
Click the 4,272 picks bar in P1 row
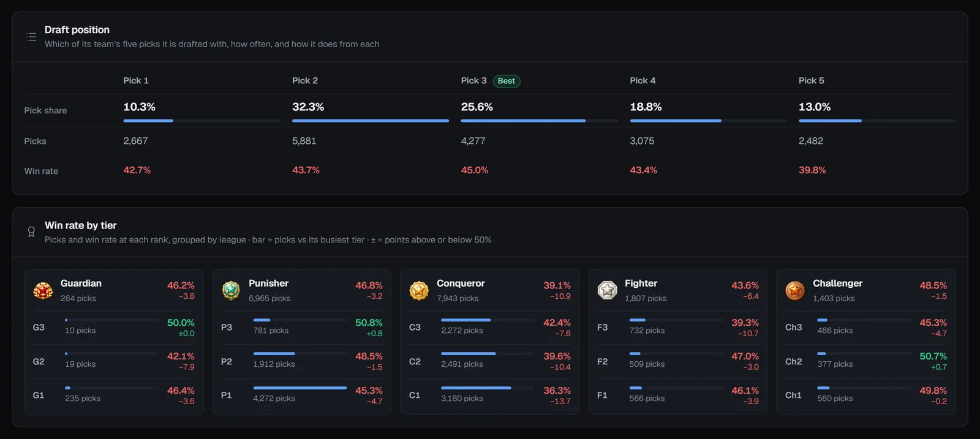point(300,388)
